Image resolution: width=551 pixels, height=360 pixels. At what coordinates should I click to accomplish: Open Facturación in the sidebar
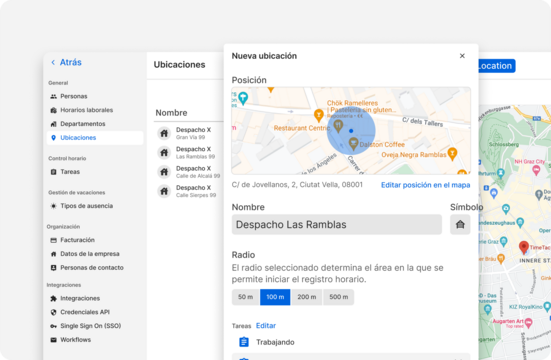click(77, 240)
